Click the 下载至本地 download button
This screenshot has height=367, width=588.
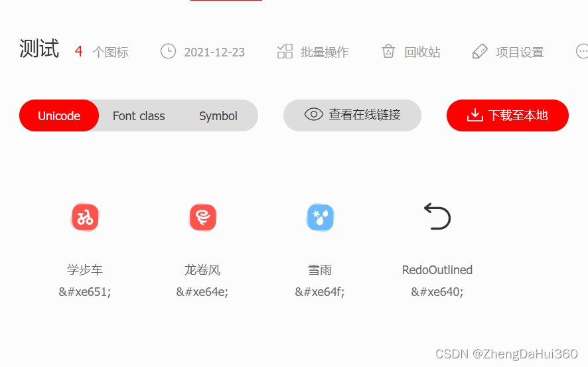point(508,115)
